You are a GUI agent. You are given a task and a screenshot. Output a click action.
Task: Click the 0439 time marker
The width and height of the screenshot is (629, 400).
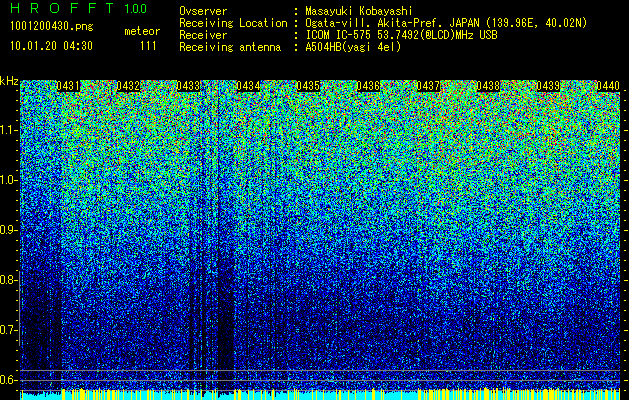tap(548, 86)
